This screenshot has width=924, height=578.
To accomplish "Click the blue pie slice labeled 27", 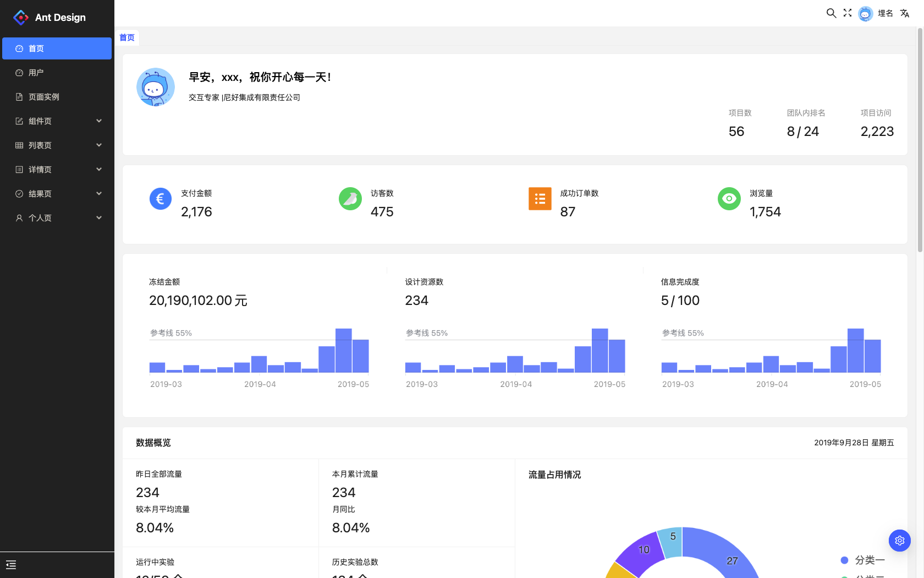I will coord(726,553).
